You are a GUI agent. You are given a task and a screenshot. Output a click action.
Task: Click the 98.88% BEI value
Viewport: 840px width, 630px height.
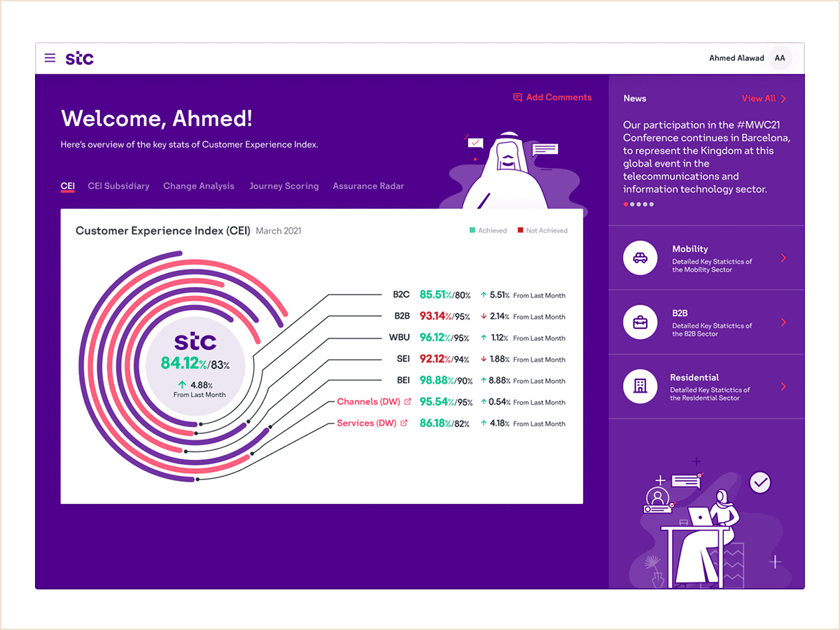tap(437, 380)
